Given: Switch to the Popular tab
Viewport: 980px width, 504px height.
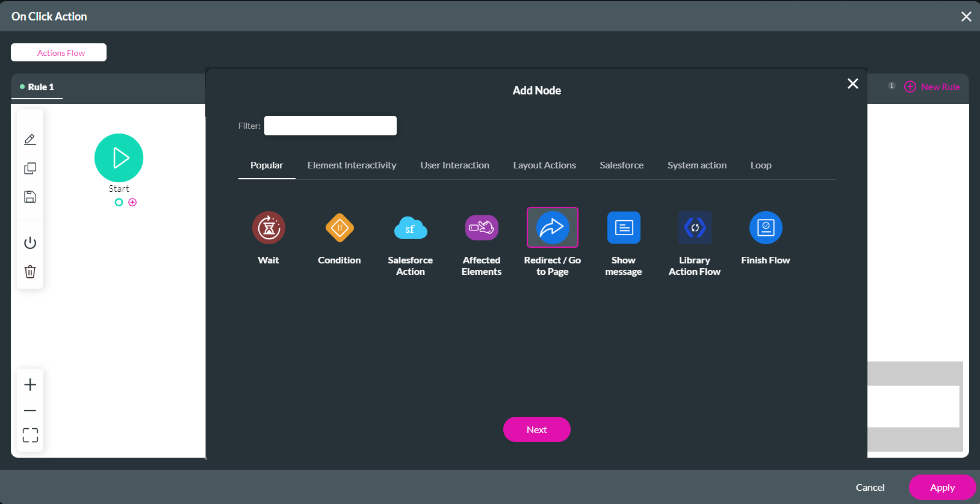Looking at the screenshot, I should (267, 165).
